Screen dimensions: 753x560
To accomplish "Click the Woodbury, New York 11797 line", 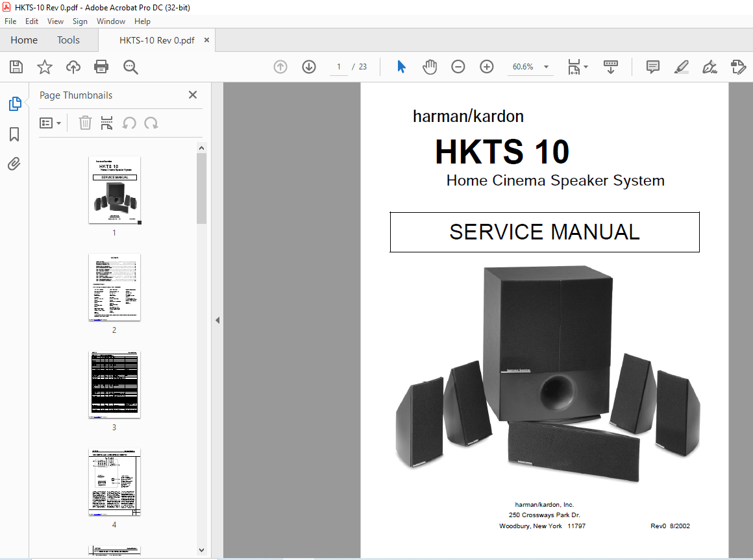I will point(542,526).
